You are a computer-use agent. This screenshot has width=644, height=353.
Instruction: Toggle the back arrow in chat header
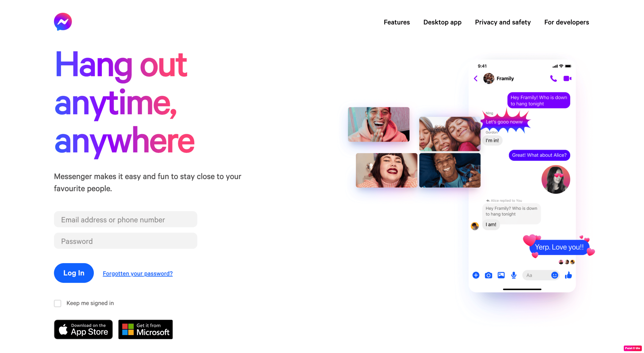476,78
